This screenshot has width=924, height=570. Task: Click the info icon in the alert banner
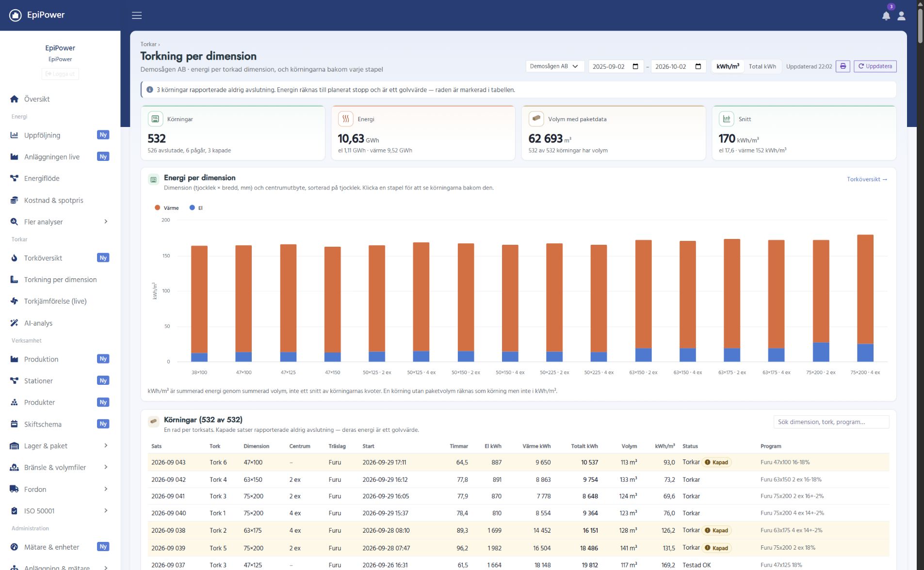pyautogui.click(x=150, y=90)
